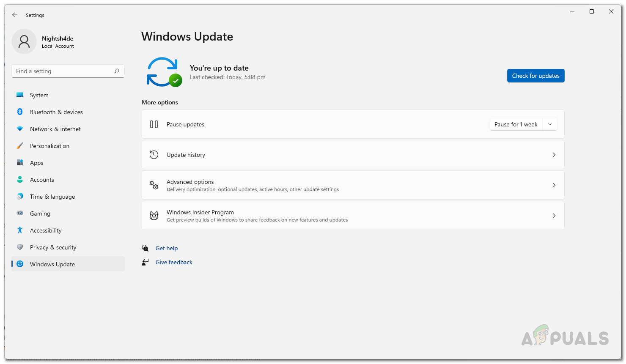Click the "Windows Update" page title

187,36
